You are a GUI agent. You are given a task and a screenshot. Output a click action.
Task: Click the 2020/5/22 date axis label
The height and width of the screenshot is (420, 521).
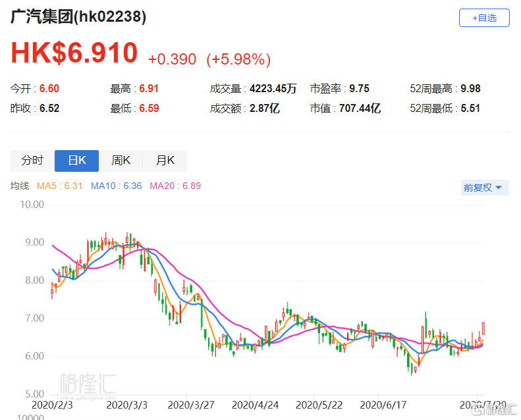point(319,405)
